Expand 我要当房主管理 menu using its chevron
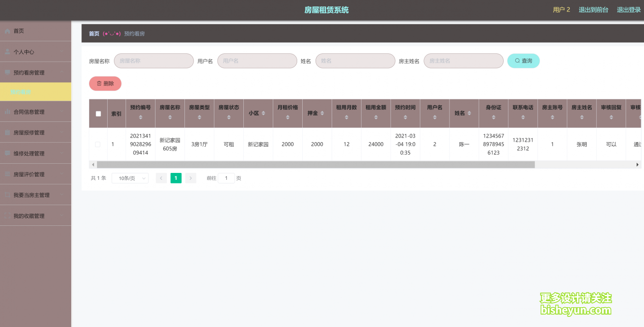 [x=61, y=195]
